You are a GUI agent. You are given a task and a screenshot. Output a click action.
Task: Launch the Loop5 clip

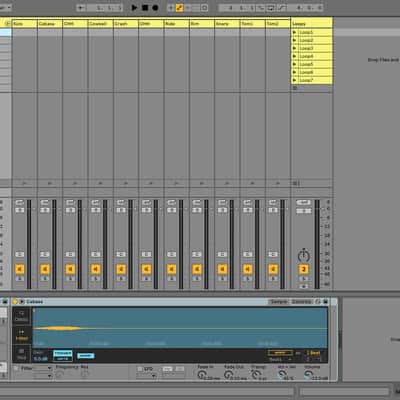295,64
